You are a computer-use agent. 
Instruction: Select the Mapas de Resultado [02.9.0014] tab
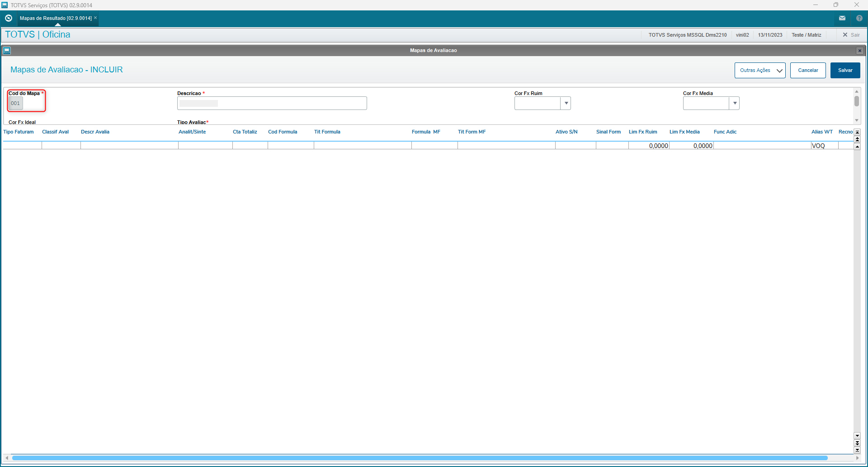click(x=56, y=18)
